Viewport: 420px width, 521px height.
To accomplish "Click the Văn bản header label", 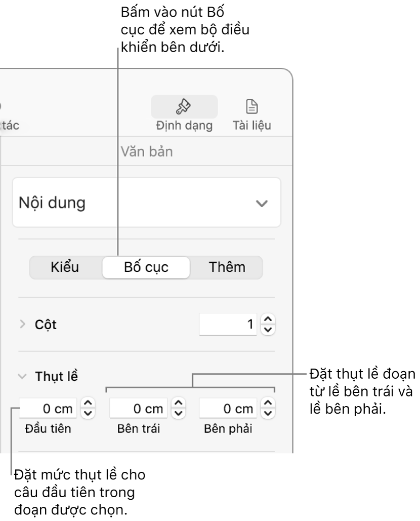I will [147, 151].
